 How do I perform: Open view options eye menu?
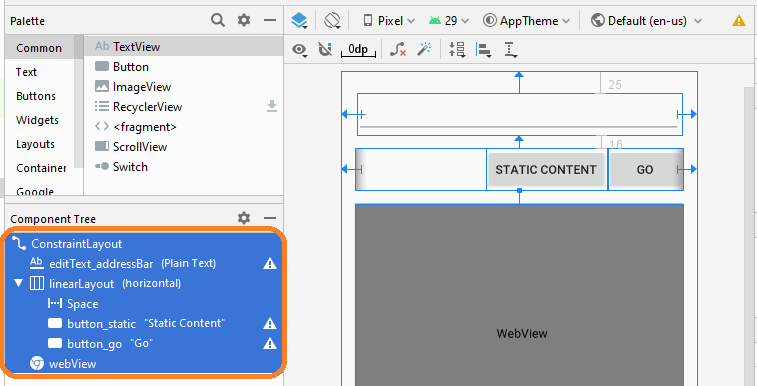pyautogui.click(x=300, y=50)
